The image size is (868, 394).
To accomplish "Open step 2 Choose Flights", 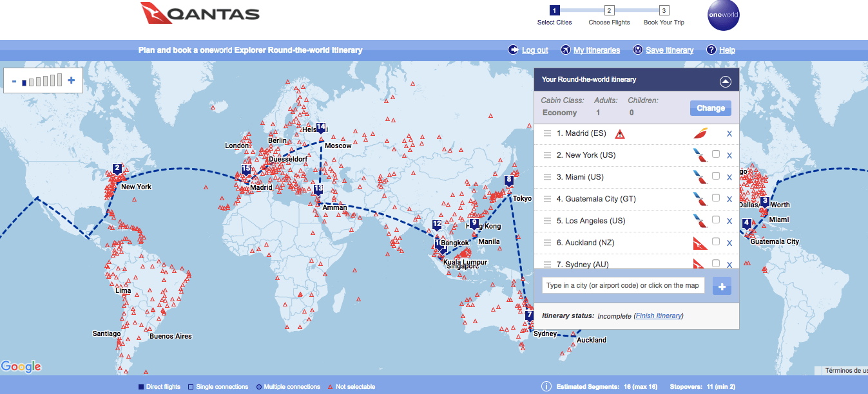I will [x=609, y=11].
